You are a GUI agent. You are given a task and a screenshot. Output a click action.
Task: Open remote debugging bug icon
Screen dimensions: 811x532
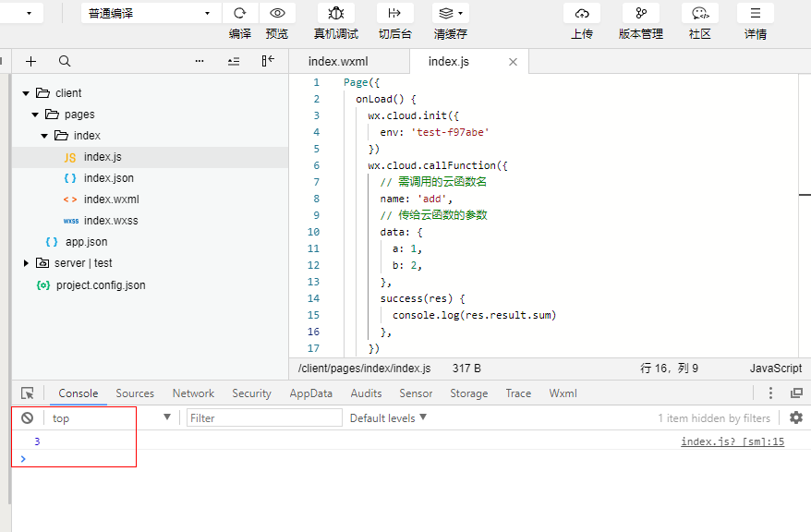click(x=336, y=13)
